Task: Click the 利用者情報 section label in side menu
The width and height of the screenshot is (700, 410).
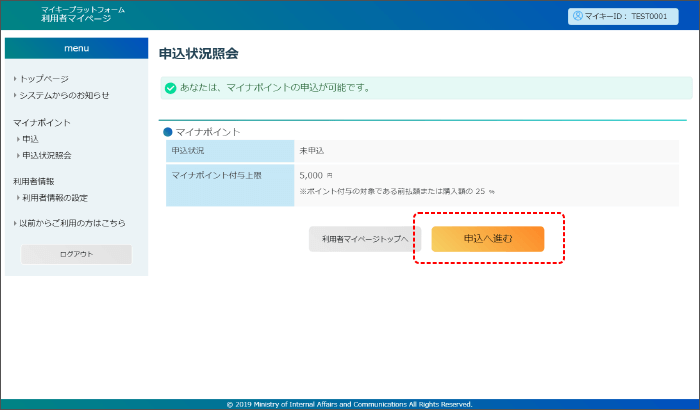Action: click(x=34, y=181)
